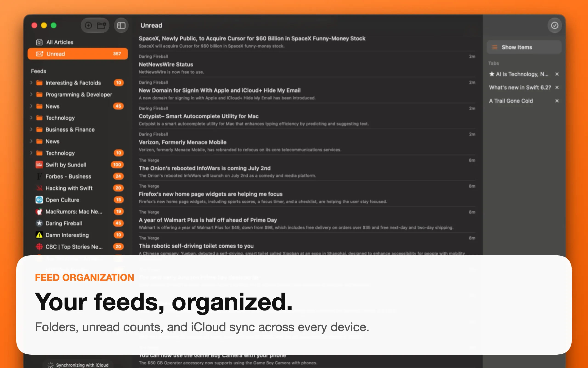Screen dimensions: 588x368
Task: Open the MacRumors feed icon
Action: tap(39, 212)
